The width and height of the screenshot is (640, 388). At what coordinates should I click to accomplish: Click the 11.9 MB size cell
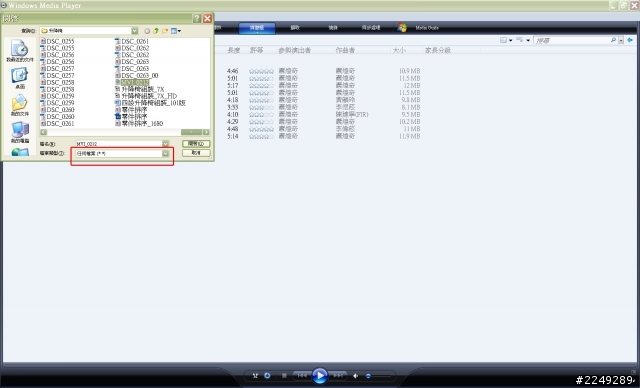click(x=409, y=136)
